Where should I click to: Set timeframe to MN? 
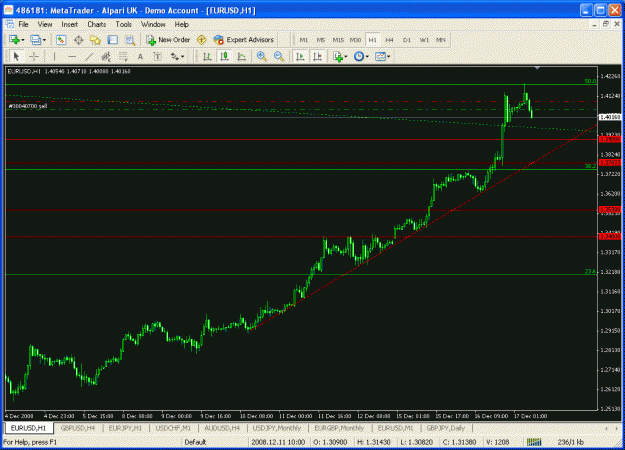[x=440, y=40]
